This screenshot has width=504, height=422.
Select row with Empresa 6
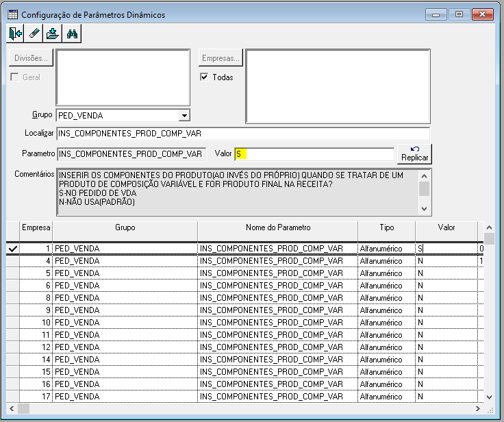click(244, 286)
